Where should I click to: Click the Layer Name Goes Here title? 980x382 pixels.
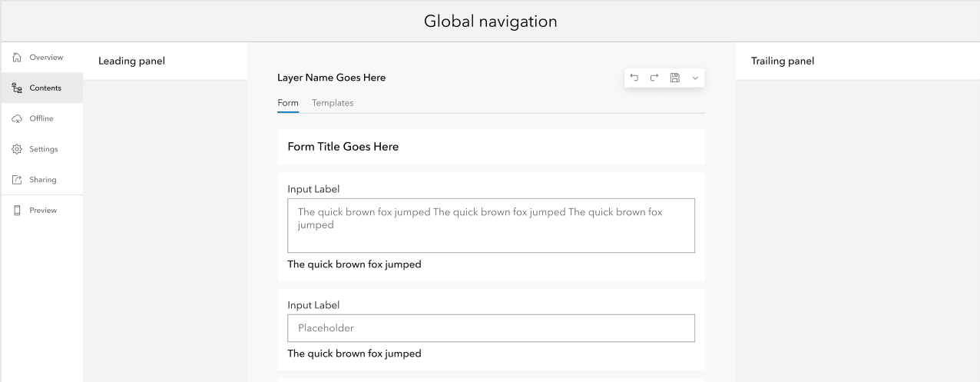pyautogui.click(x=332, y=78)
